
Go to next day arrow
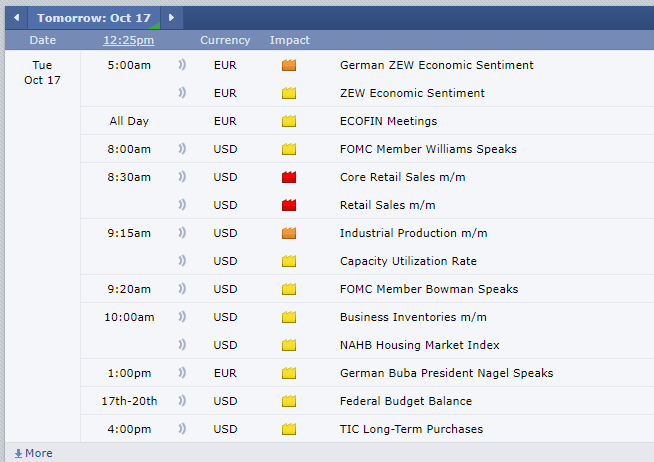[x=171, y=18]
